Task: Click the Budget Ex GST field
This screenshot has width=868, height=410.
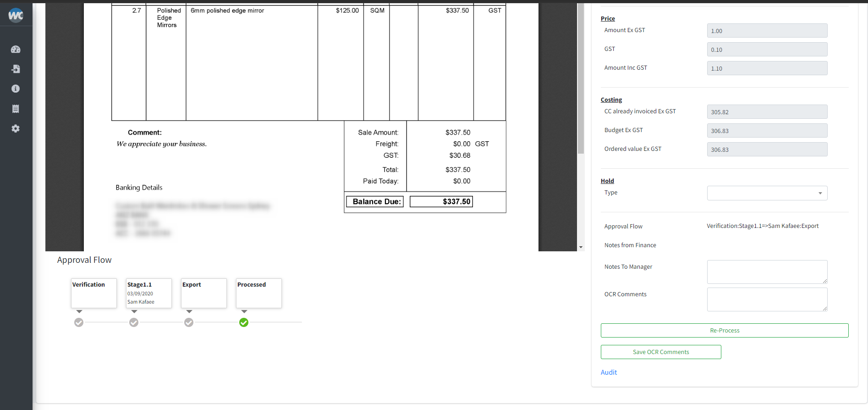Action: tap(767, 131)
